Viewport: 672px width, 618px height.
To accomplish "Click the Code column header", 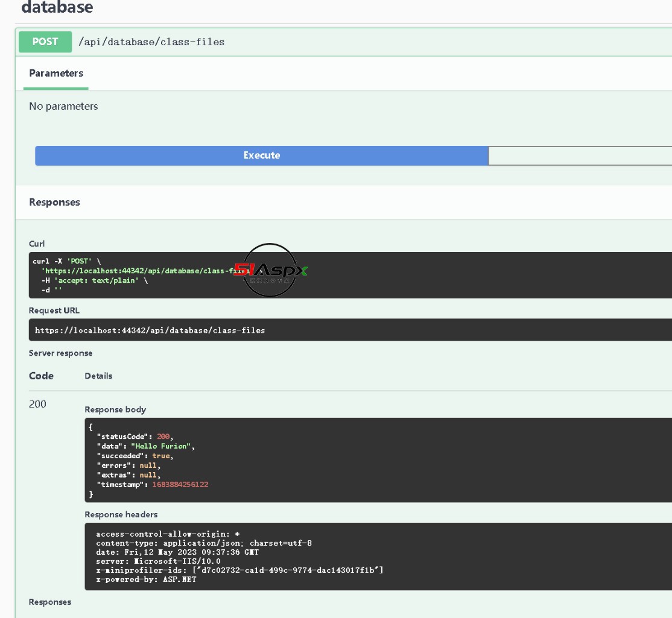I will click(41, 376).
